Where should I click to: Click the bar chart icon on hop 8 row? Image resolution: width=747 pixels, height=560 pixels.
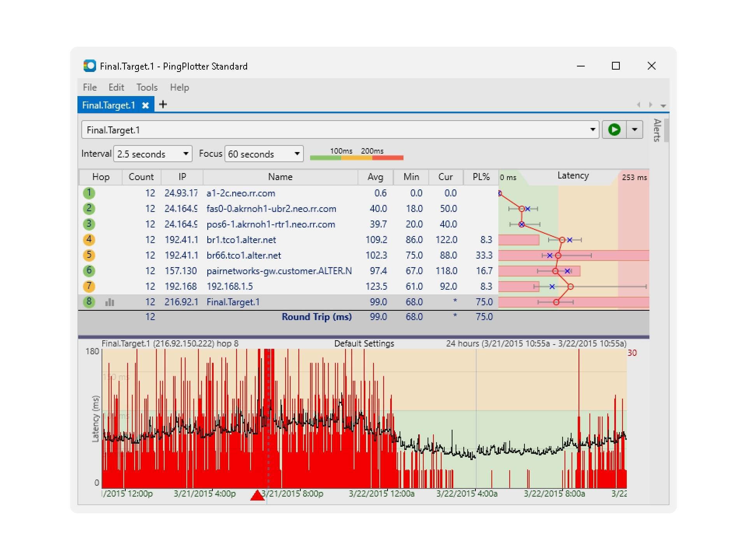(109, 302)
